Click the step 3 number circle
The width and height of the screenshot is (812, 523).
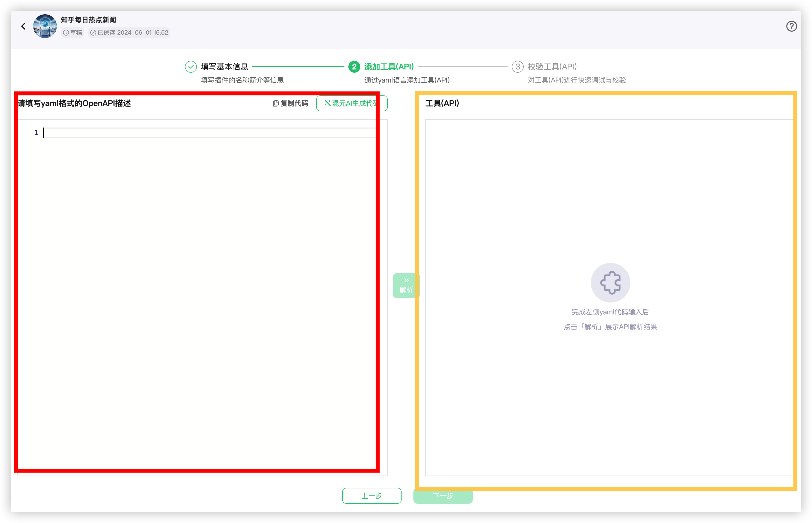(518, 66)
